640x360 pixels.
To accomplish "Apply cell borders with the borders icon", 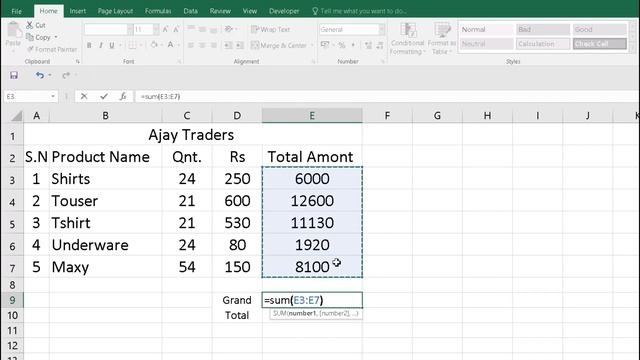I will coord(132,45).
